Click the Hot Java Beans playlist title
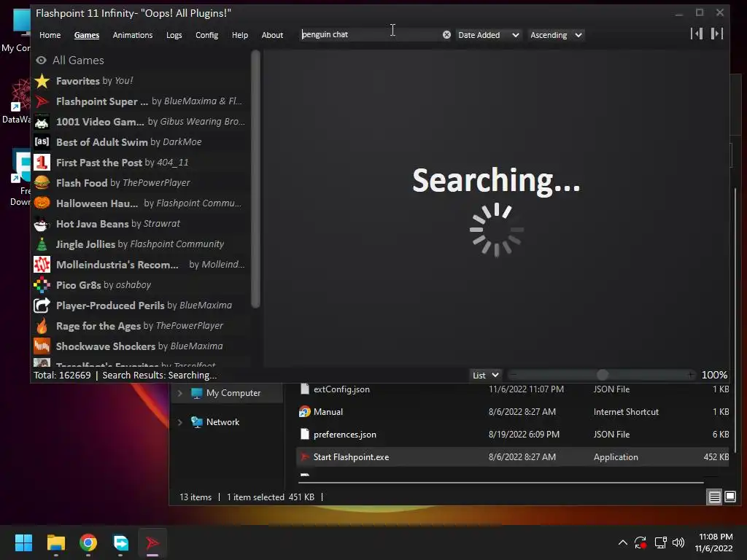Screen dimensions: 747x560 [x=93, y=224]
